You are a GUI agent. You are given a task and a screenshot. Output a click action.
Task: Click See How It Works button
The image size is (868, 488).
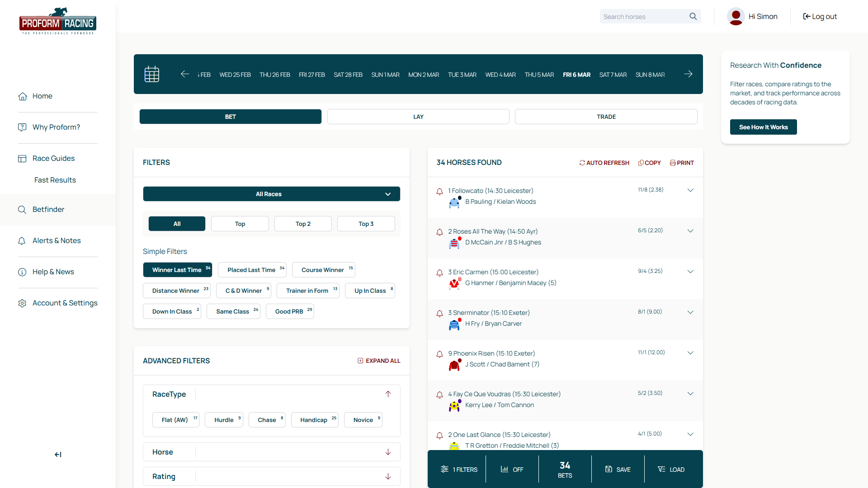[x=763, y=127]
